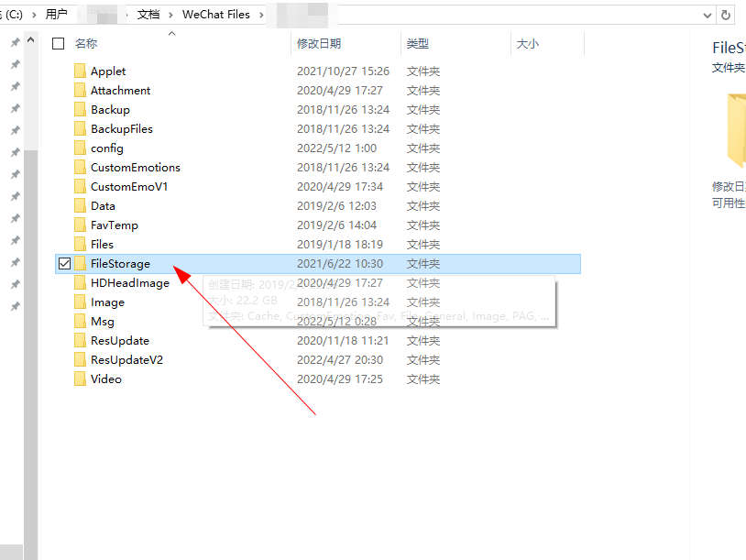The image size is (746, 560).
Task: Select the Msg folder name
Action: (x=102, y=322)
